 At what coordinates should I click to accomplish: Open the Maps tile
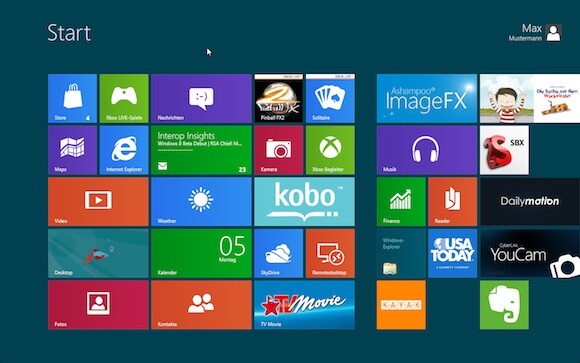pyautogui.click(x=72, y=150)
